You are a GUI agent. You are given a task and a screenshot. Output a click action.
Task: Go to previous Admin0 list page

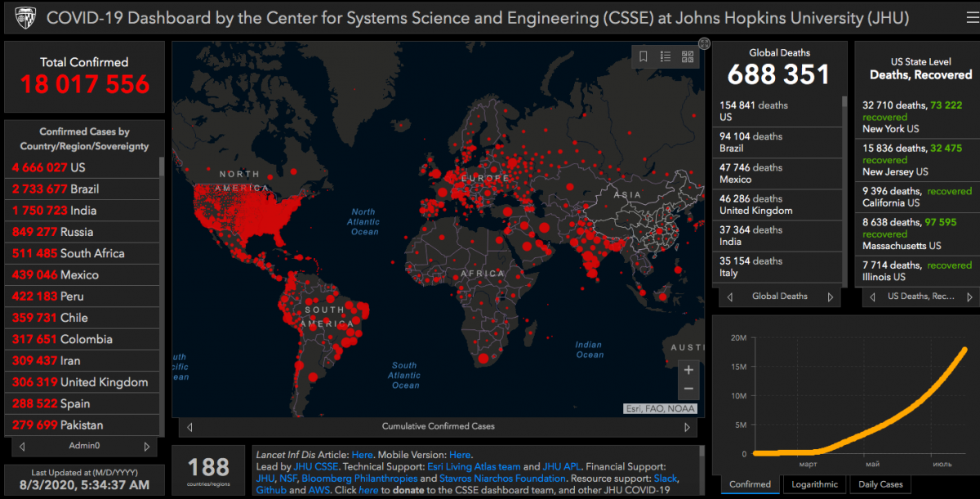tap(22, 447)
